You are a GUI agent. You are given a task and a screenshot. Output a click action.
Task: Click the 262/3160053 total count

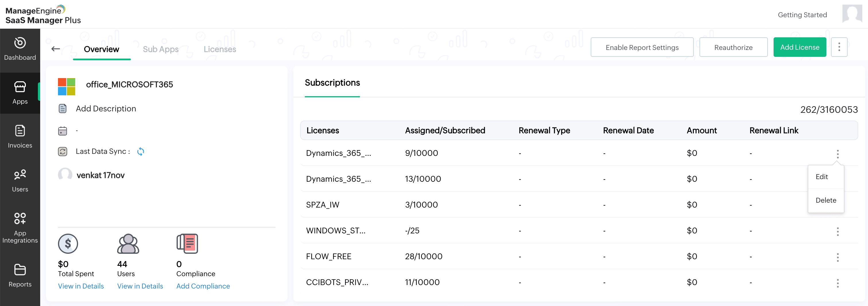click(829, 110)
